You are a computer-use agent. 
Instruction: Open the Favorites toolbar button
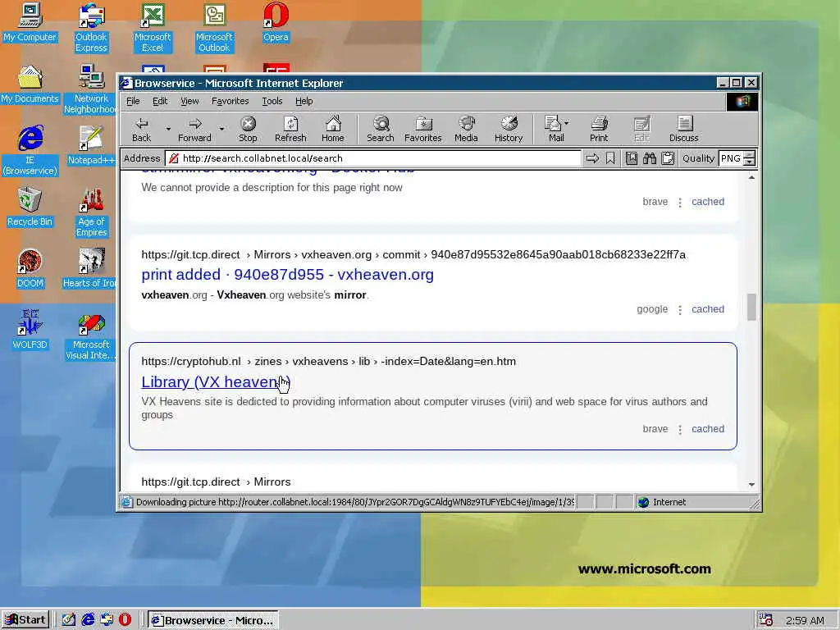422,130
